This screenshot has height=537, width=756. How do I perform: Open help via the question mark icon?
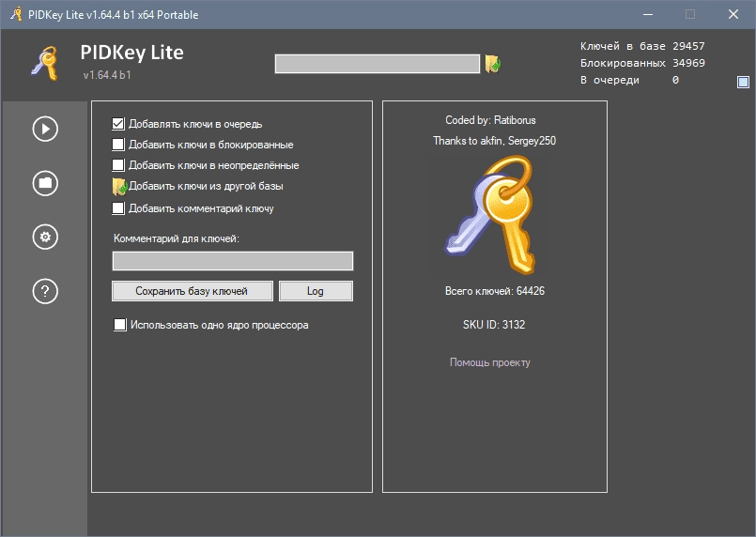click(x=45, y=291)
